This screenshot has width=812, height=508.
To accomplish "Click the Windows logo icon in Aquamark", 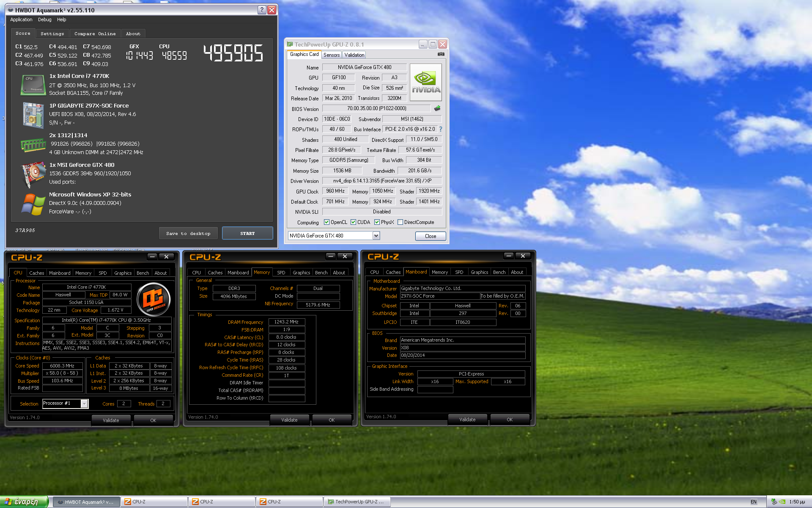I will 33,204.
